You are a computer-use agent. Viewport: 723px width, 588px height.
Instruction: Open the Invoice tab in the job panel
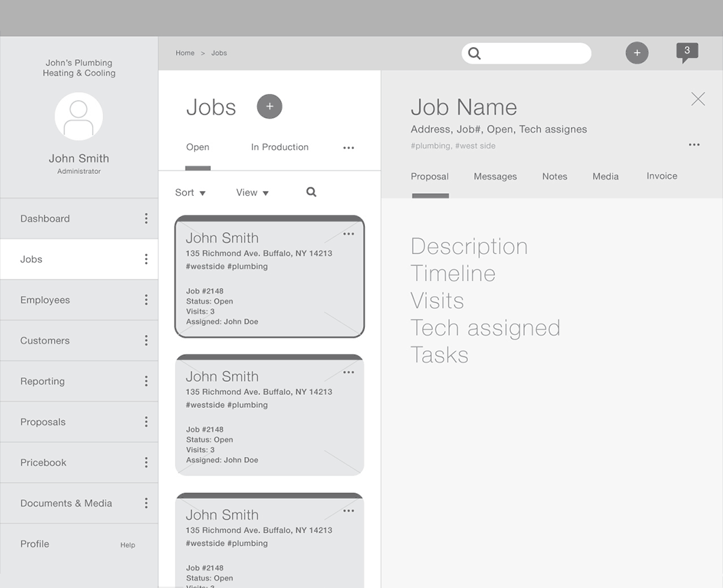(661, 176)
